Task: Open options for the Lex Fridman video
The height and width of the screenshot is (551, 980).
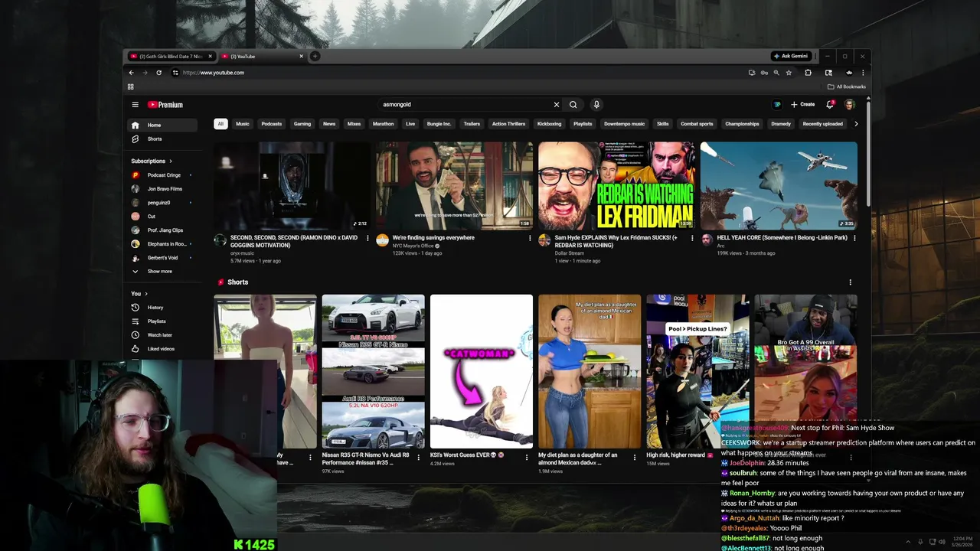Action: (692, 238)
